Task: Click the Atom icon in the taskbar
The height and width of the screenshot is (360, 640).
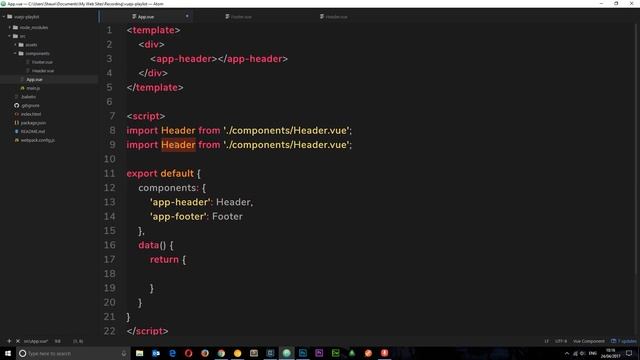Action: (287, 353)
